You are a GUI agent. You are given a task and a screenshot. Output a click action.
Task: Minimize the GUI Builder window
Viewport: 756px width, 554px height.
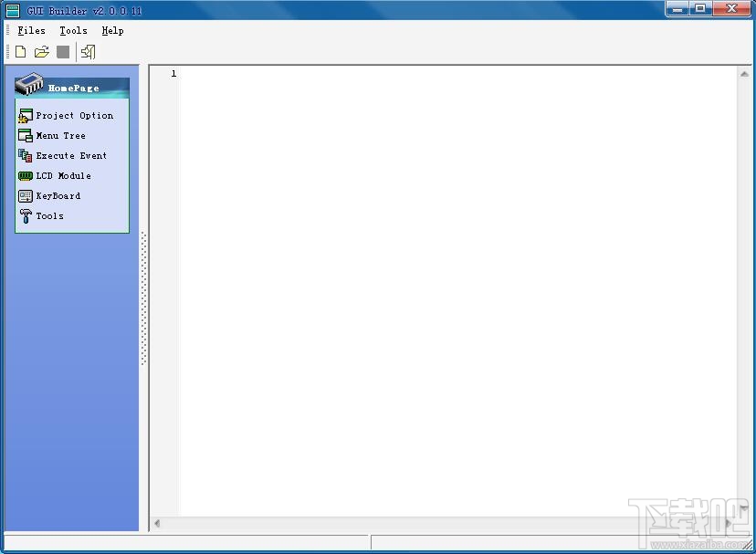click(677, 9)
